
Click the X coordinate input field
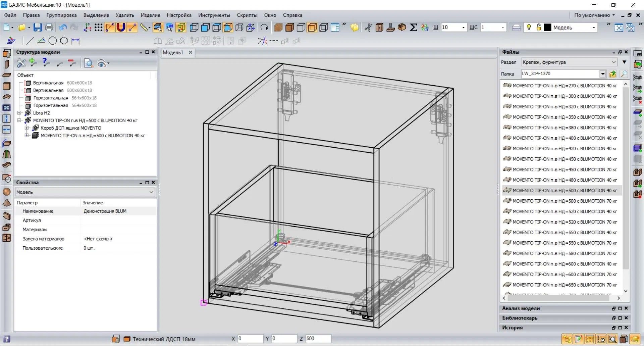pos(251,339)
